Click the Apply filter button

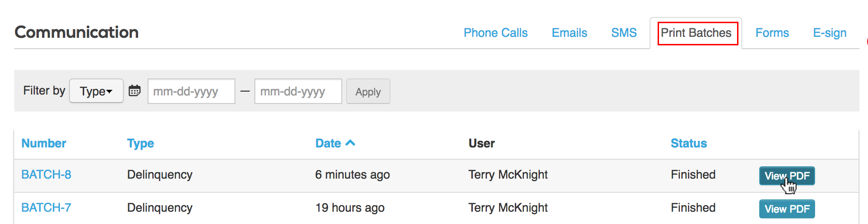pyautogui.click(x=368, y=91)
